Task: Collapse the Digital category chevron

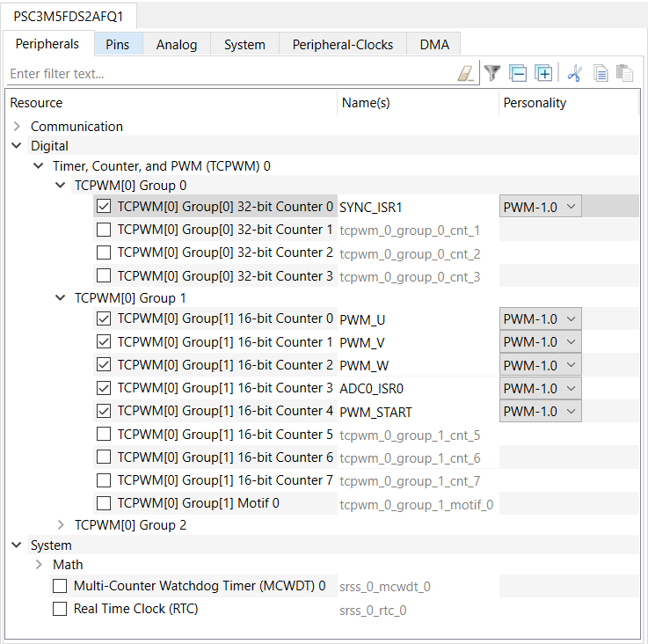Action: pyautogui.click(x=17, y=145)
